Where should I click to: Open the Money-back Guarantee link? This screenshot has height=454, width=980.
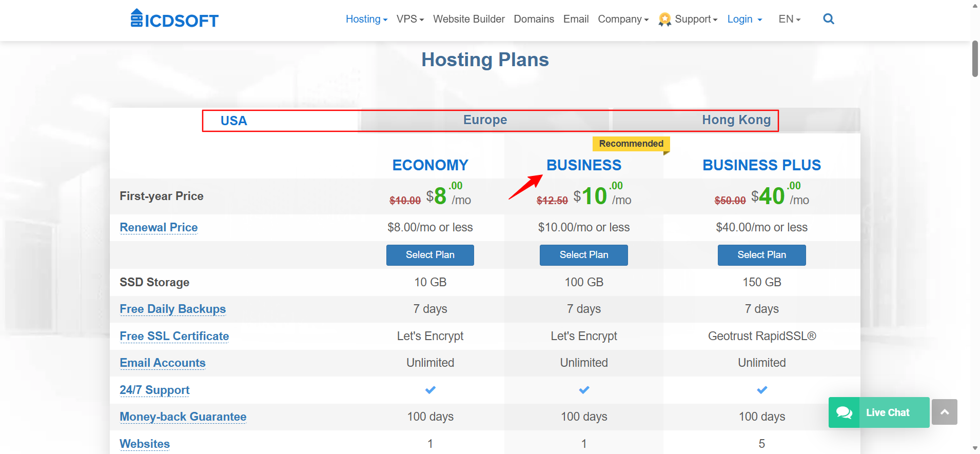[183, 417]
